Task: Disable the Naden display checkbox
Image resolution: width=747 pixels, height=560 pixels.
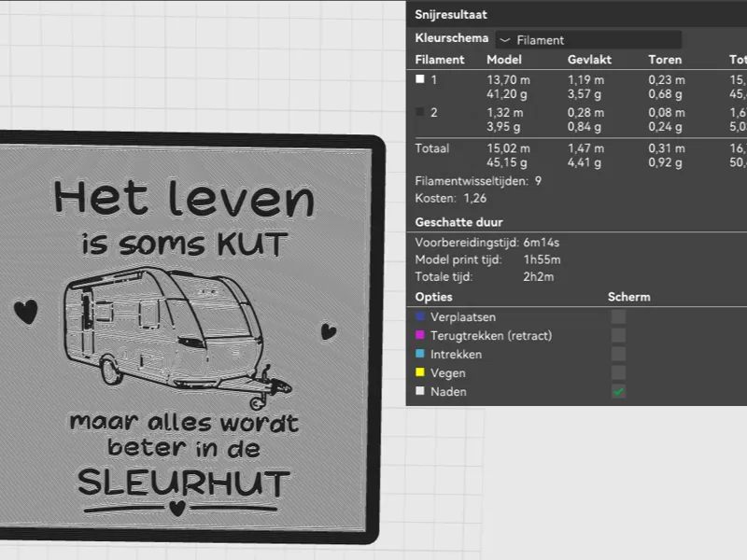Action: coord(618,391)
